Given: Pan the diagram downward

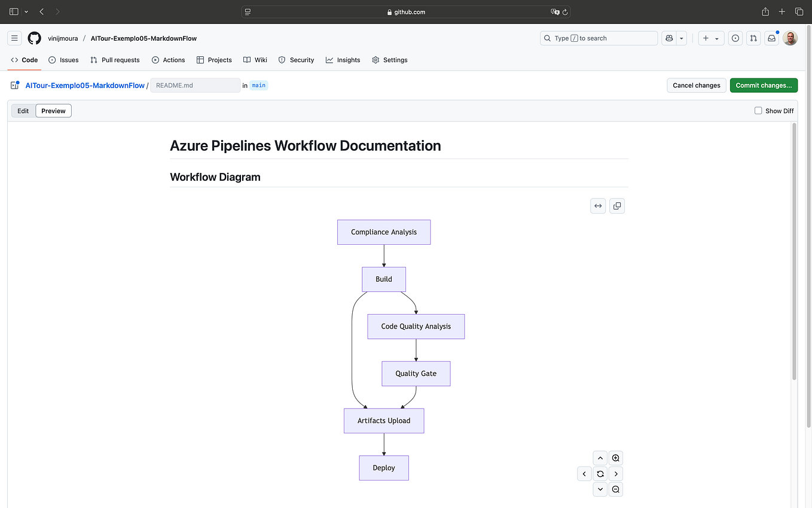Looking at the screenshot, I should click(x=600, y=489).
